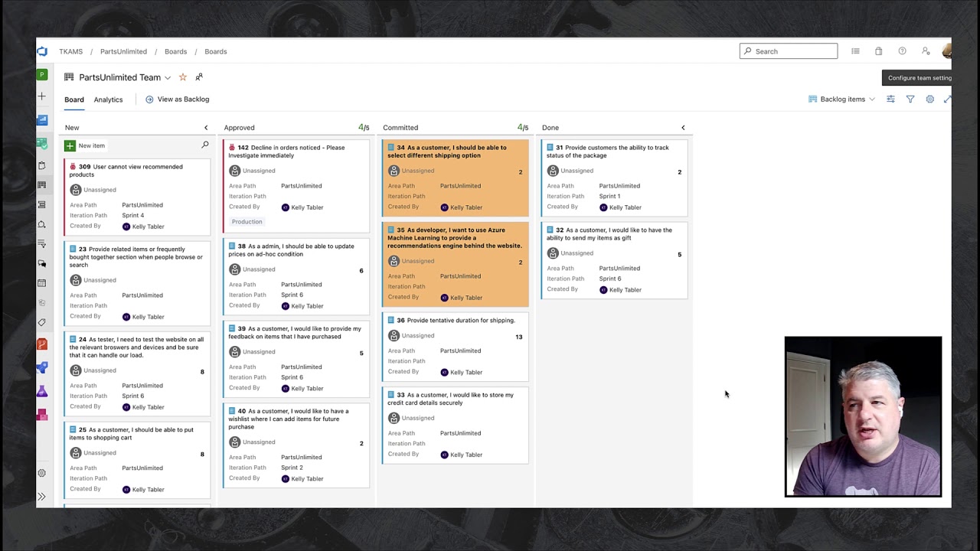The height and width of the screenshot is (551, 980).
Task: Toggle the favorite star for PartsUnlimited Team
Action: (182, 77)
